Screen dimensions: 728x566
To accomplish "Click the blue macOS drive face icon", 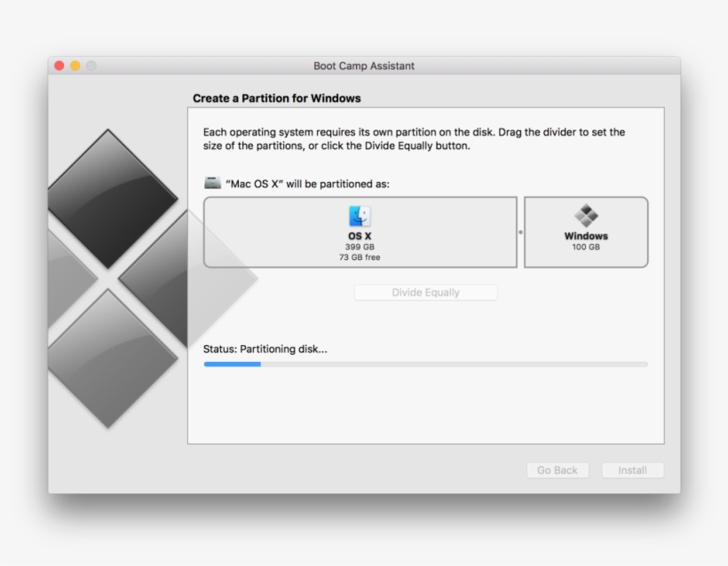I will [x=358, y=216].
